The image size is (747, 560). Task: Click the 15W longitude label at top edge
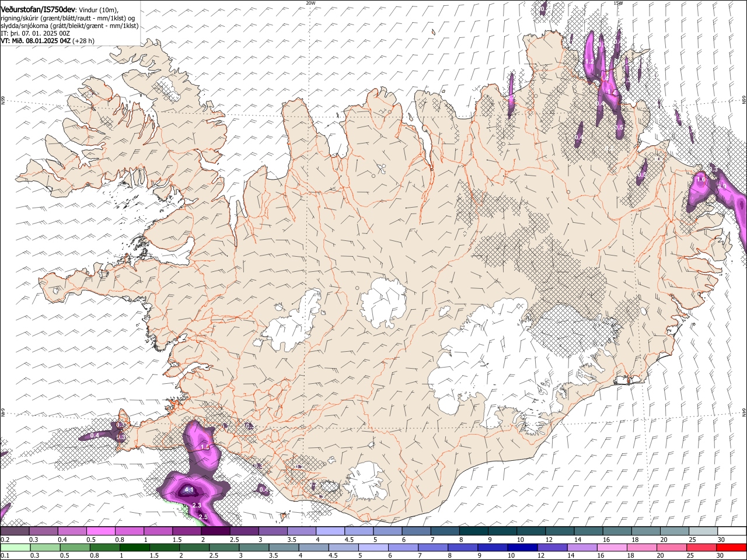pyautogui.click(x=618, y=3)
